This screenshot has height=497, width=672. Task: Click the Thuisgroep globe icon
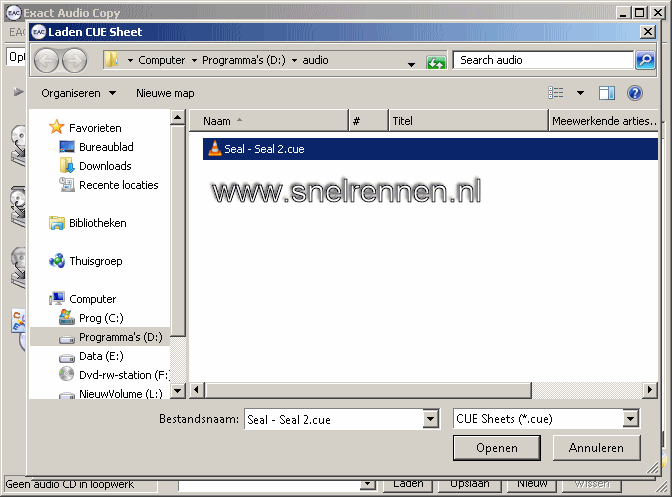coord(57,260)
